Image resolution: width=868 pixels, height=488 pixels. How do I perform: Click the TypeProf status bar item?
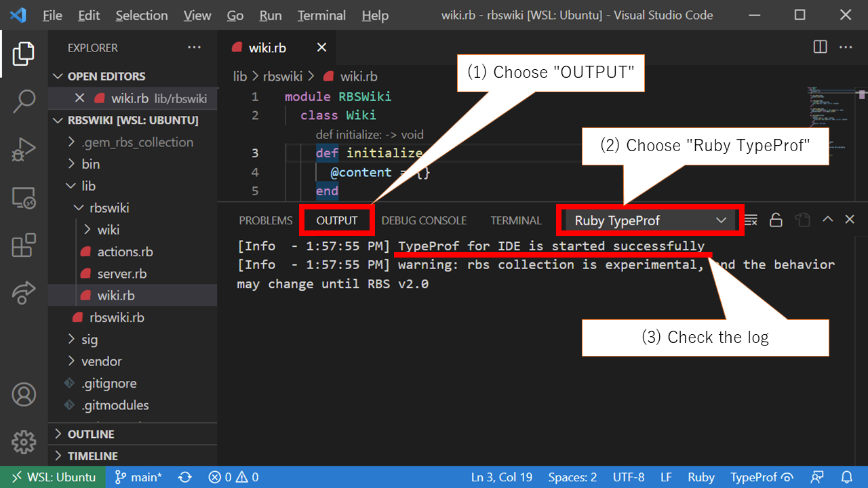[762, 477]
